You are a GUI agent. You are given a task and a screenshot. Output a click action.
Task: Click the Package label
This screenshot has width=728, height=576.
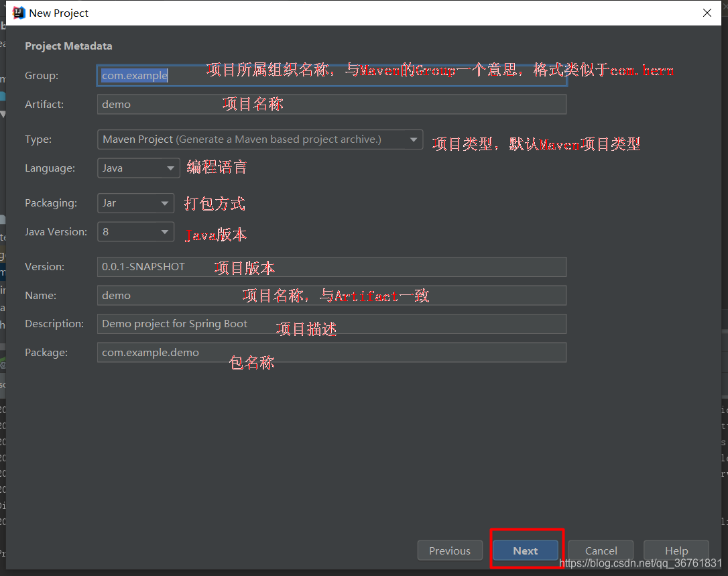[x=46, y=353]
